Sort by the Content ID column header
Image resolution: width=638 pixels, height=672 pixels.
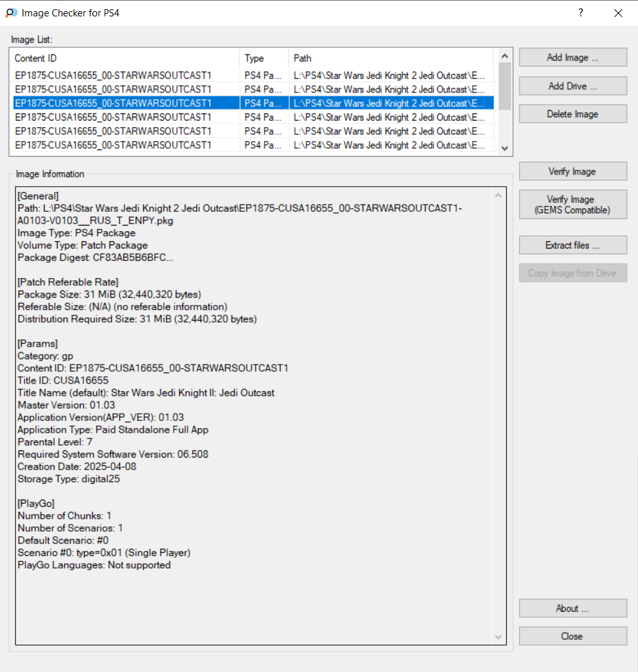pos(125,58)
